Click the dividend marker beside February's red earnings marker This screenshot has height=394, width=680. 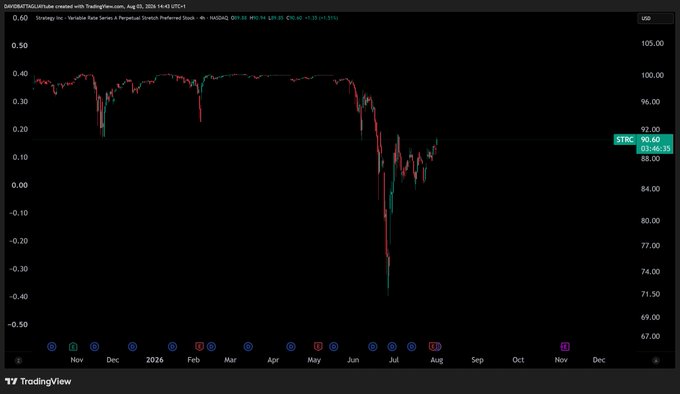tap(211, 346)
